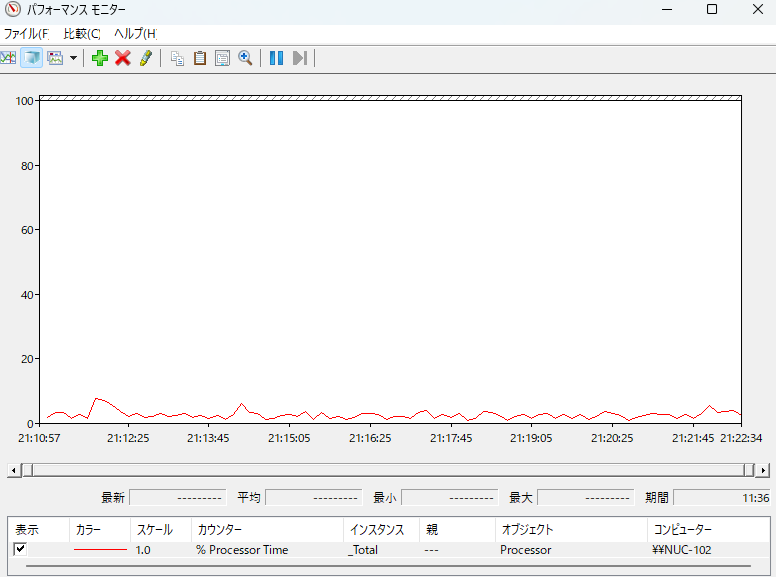This screenshot has height=577, width=776.
Task: Click the オブジェクト column header
Action: click(x=527, y=529)
